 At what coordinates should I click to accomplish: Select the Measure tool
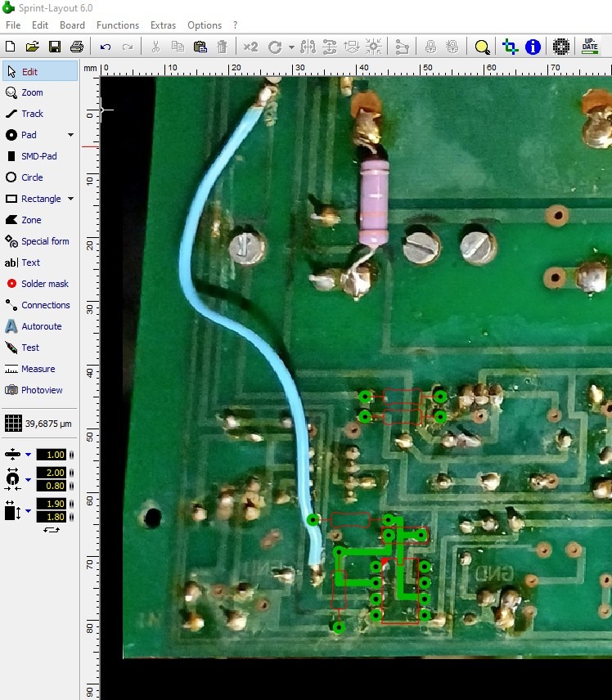[x=40, y=369]
